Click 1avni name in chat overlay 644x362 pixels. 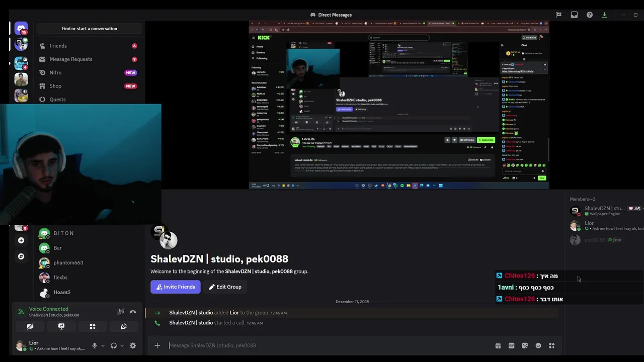click(x=506, y=287)
